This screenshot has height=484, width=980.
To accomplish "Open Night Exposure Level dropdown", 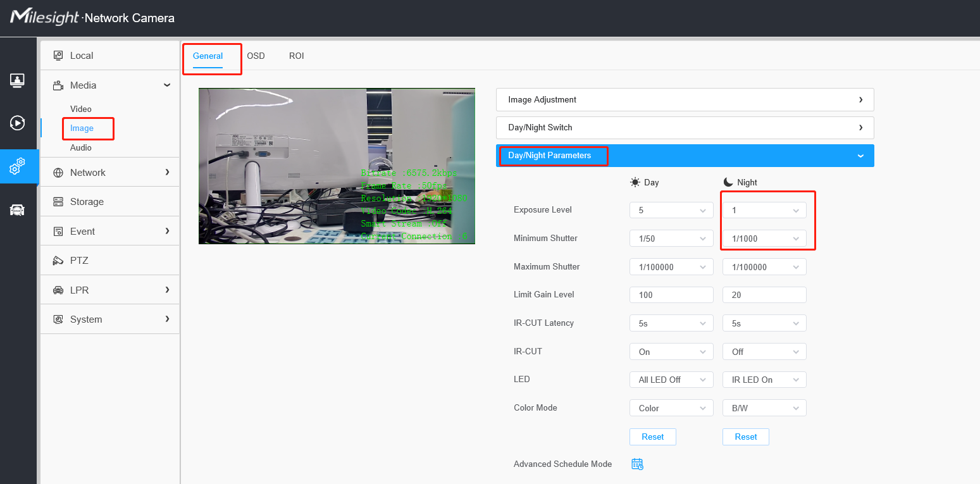I will click(x=764, y=210).
